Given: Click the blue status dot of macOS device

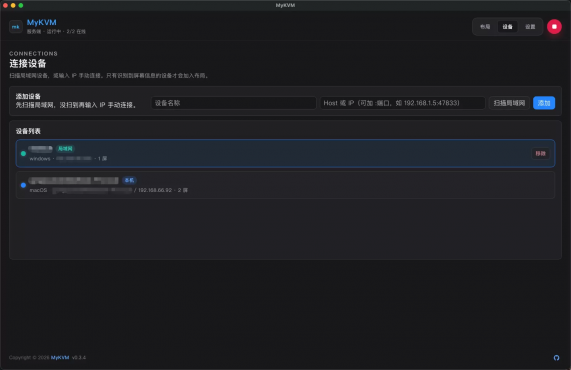Looking at the screenshot, I should point(23,185).
